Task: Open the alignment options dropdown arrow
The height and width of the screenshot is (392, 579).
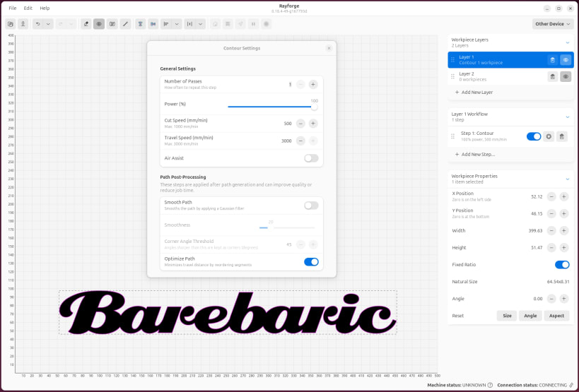Action: tap(177, 24)
